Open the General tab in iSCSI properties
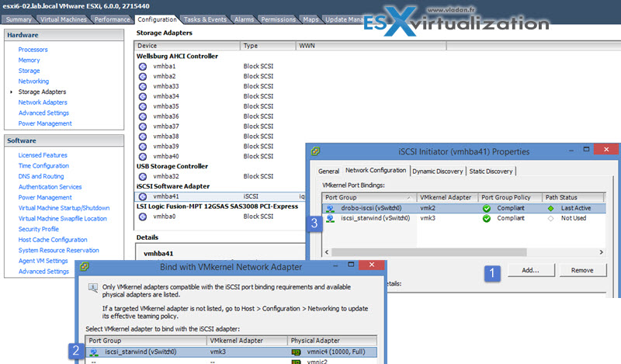Viewport: 621px width, 364px height. (x=328, y=171)
